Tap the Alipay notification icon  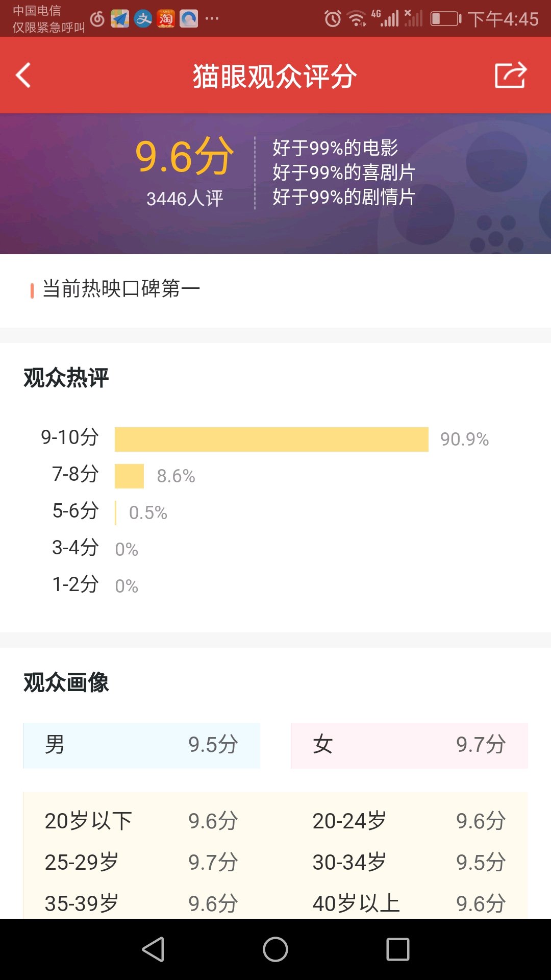[x=143, y=19]
